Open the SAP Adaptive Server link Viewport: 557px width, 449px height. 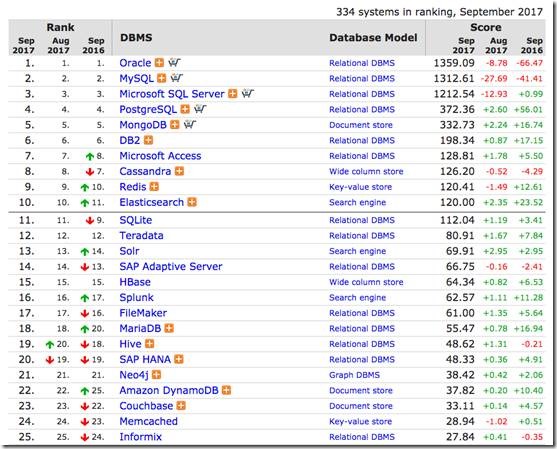click(171, 266)
